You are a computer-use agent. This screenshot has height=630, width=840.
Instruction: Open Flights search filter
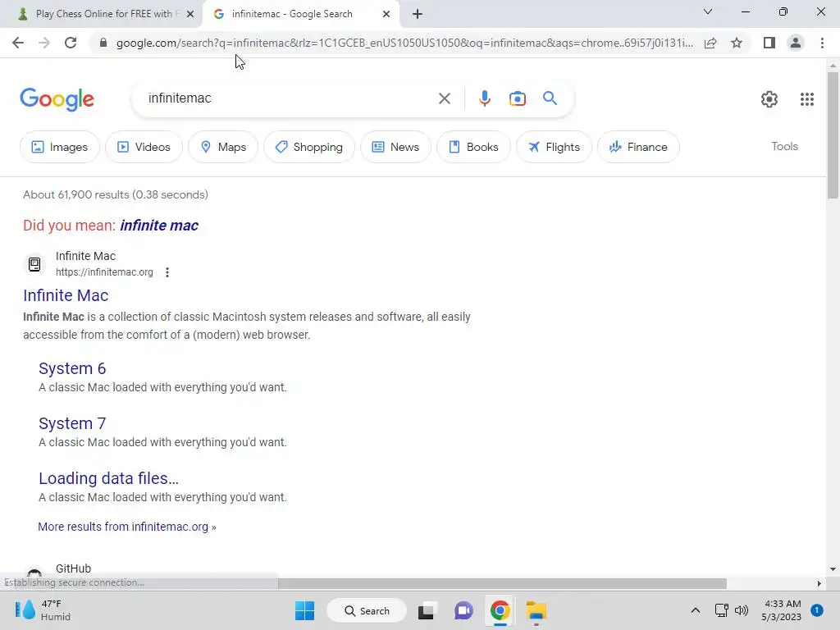[554, 147]
